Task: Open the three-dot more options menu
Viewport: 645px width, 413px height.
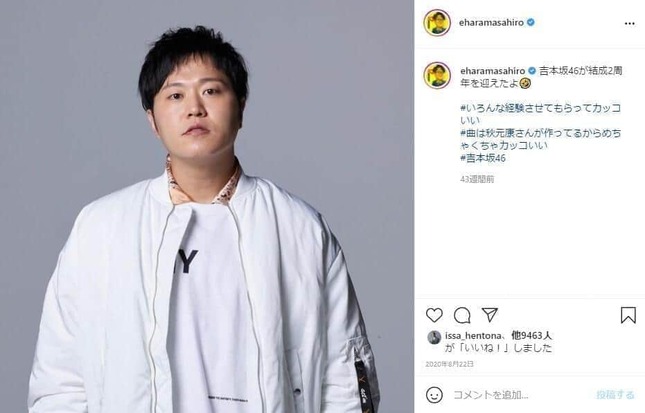Action: (x=629, y=23)
